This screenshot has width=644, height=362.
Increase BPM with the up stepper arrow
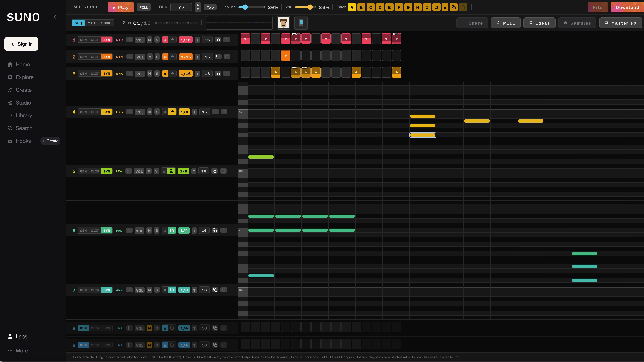[198, 5]
